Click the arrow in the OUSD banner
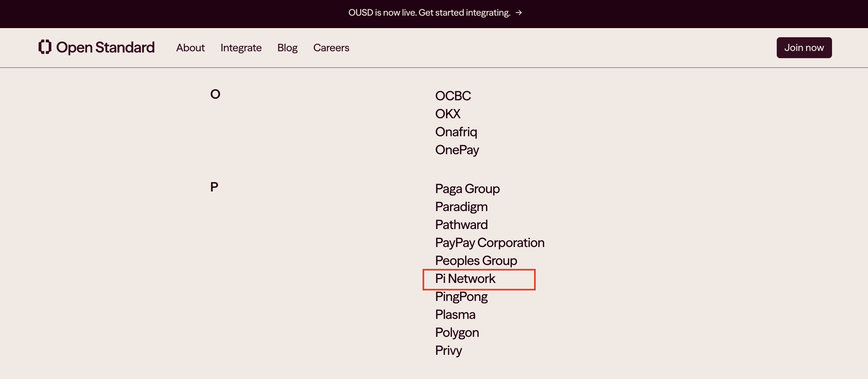This screenshot has height=379, width=868. pos(519,13)
